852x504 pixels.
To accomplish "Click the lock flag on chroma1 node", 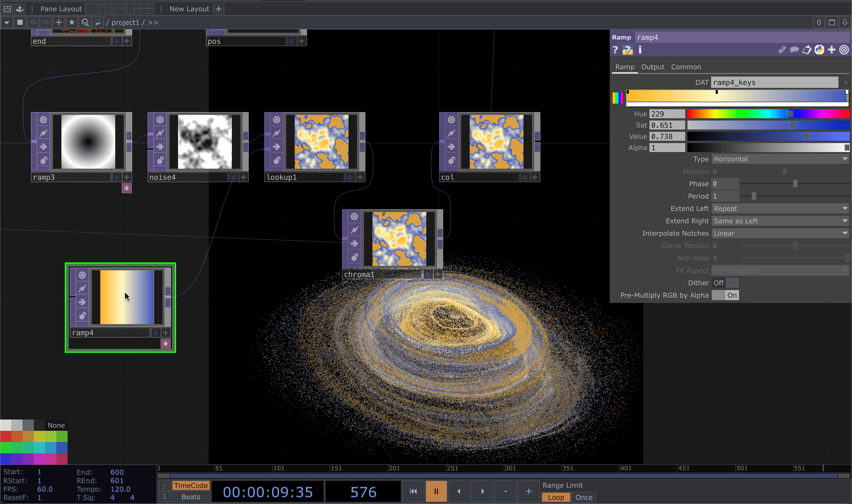I will 354,257.
